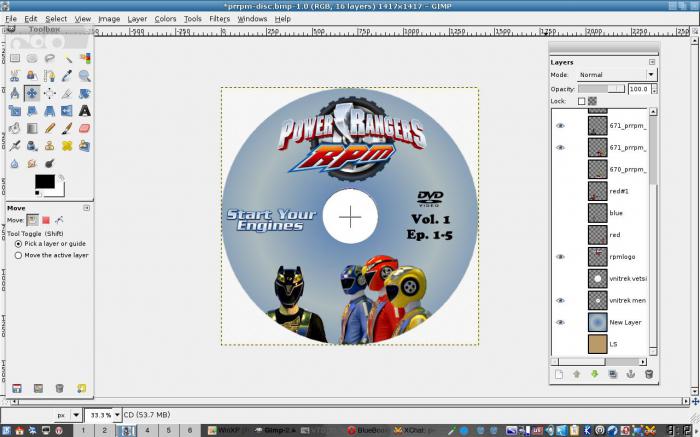
Task: Select the Color Picker eyedropper tool
Action: coord(67,76)
